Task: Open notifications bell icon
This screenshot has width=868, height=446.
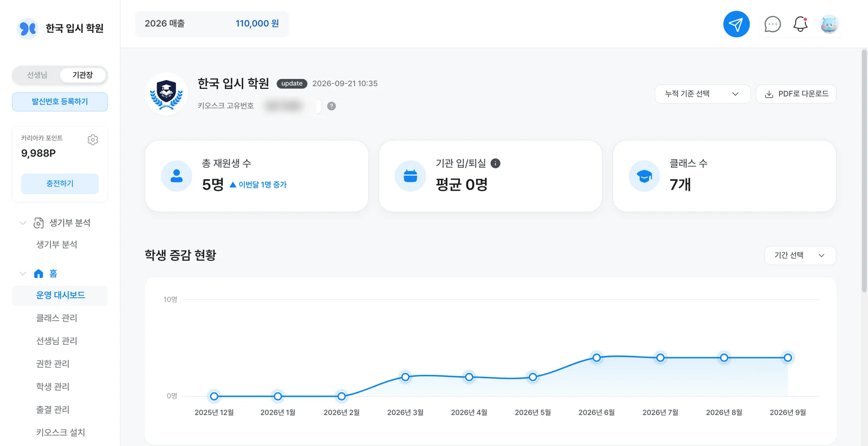Action: pyautogui.click(x=800, y=24)
